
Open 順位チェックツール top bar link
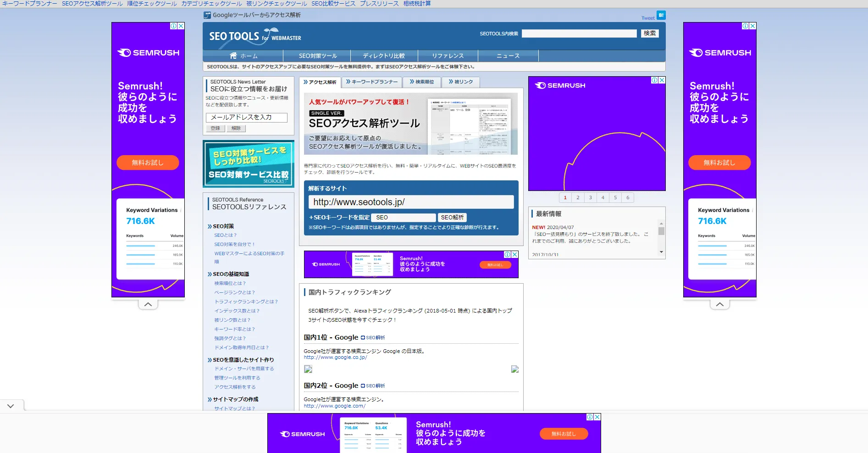pyautogui.click(x=152, y=4)
